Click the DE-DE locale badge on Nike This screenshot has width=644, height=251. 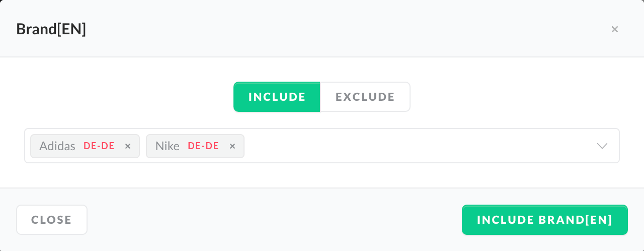[203, 146]
